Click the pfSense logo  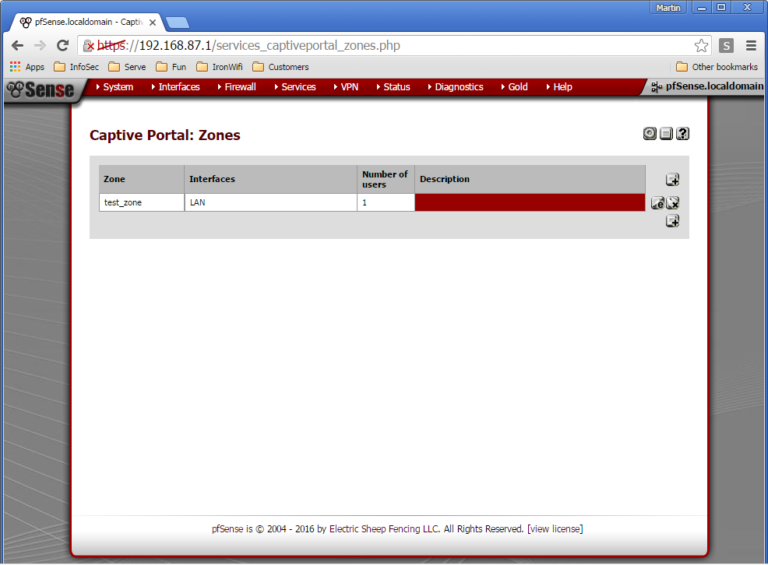tap(40, 90)
